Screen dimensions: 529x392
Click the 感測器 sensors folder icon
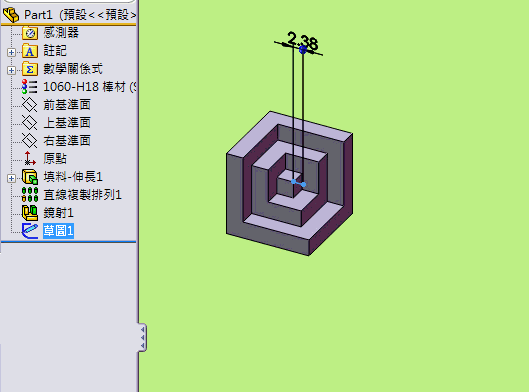click(x=30, y=33)
